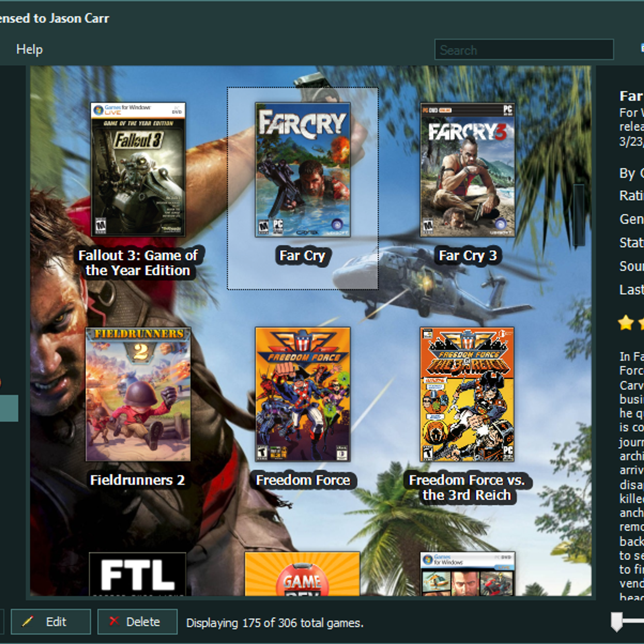Click "Freedom Force vs. the 3rd Reich" label
Viewport: 644px width, 644px height.
tap(467, 487)
